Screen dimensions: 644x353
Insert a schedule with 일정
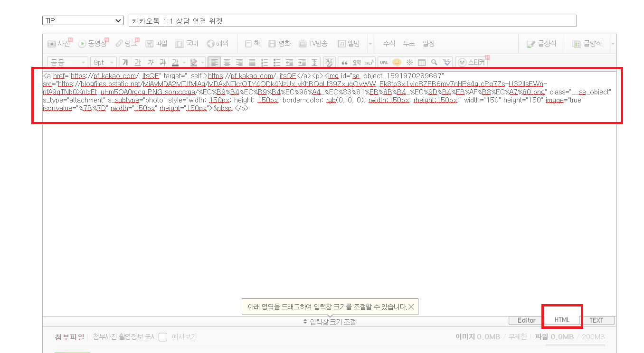[428, 44]
